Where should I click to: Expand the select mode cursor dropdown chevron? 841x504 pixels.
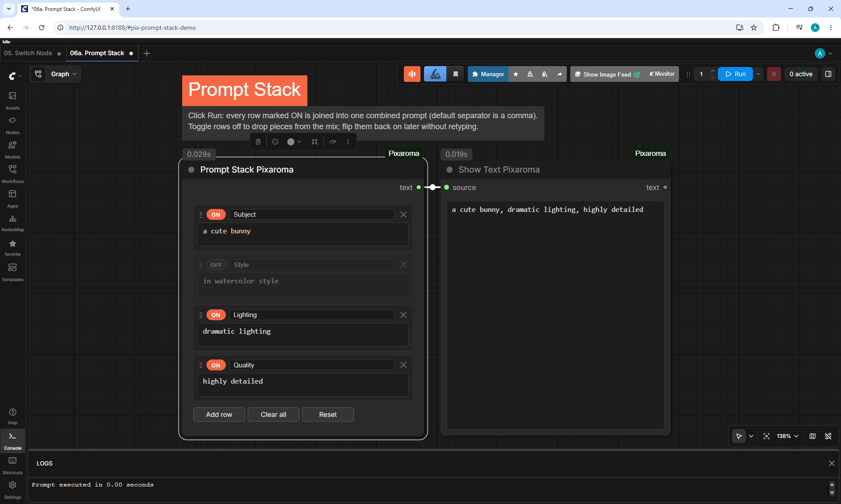[751, 436]
